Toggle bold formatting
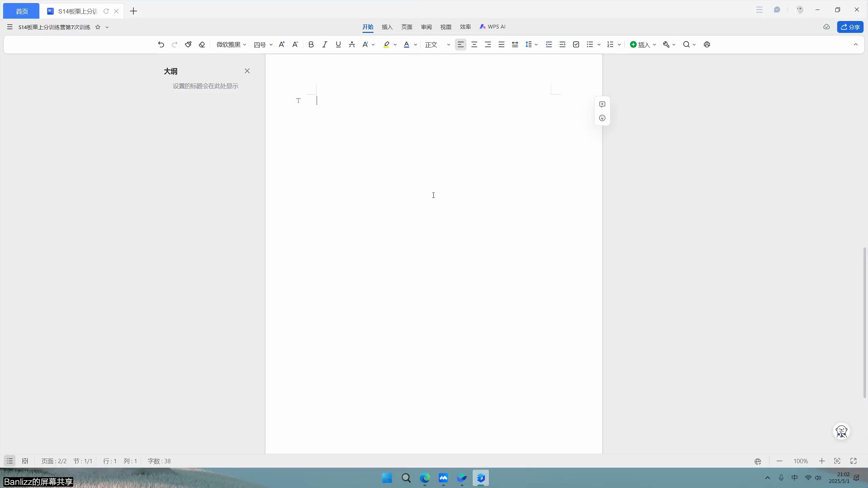This screenshot has width=868, height=488. [311, 44]
